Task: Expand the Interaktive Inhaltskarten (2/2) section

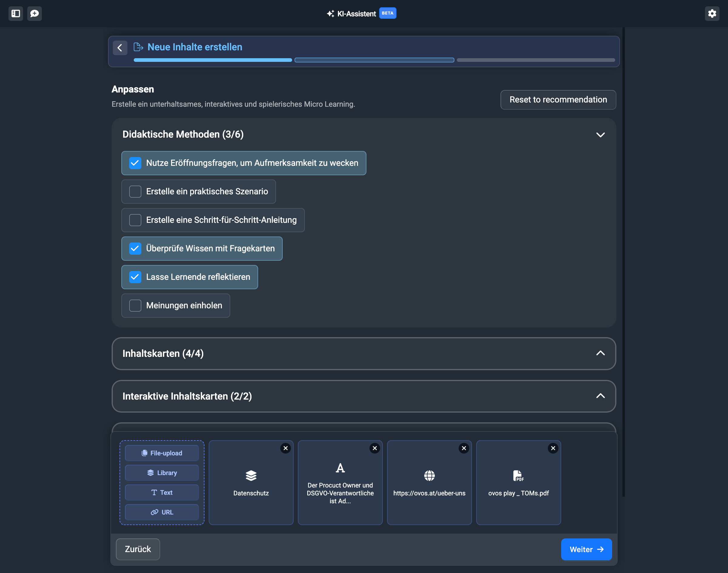Action: coord(600,396)
